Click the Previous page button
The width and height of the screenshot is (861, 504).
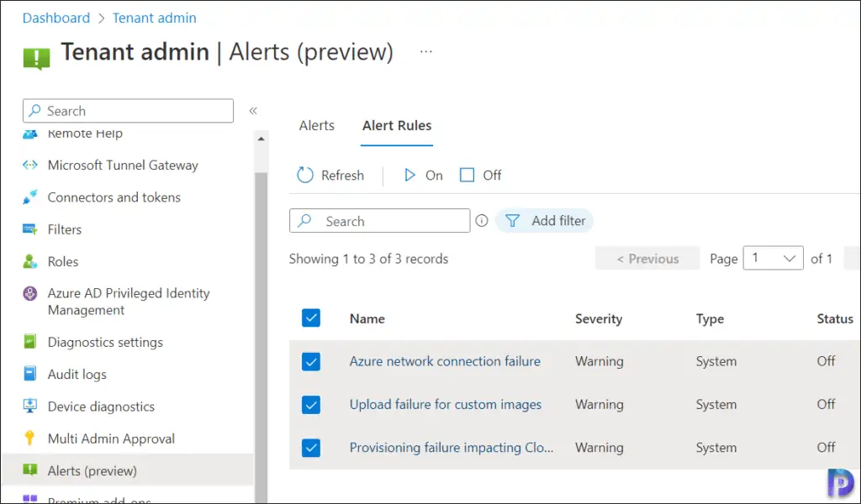tap(647, 259)
